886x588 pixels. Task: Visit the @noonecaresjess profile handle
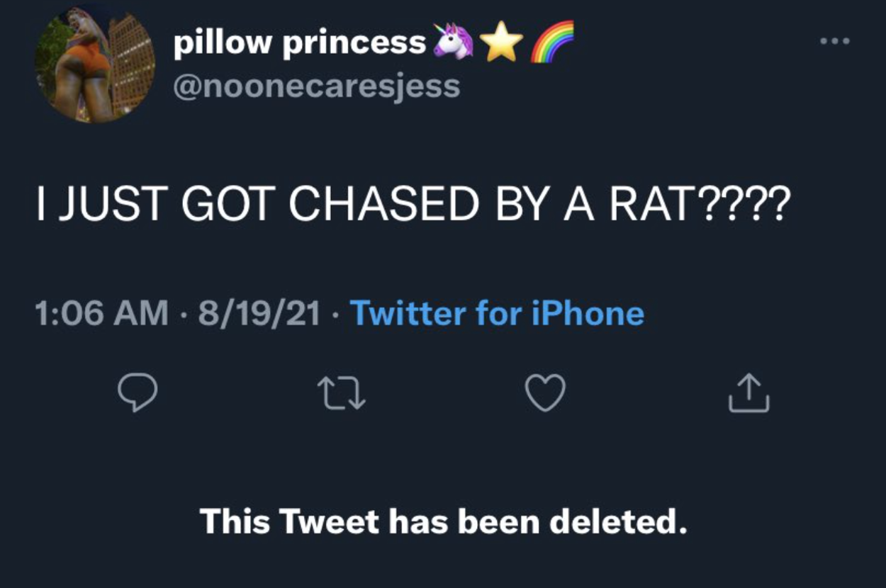tap(318, 85)
